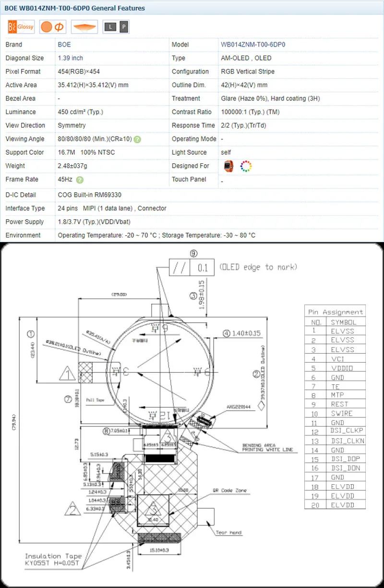Select the luminance value 450 cd/m² (Typ.)
Viewport: 384px width, 588px height.
click(80, 112)
